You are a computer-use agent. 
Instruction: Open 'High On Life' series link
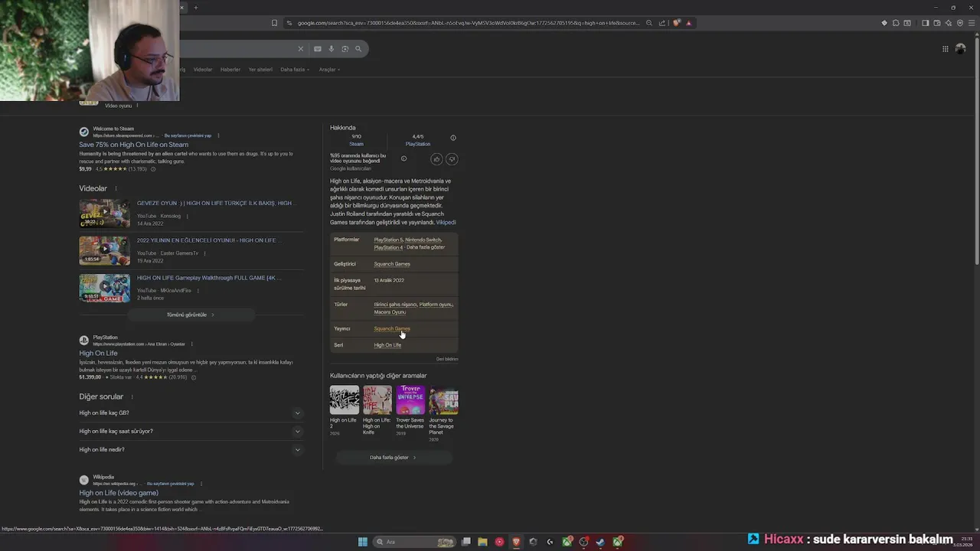[387, 345]
